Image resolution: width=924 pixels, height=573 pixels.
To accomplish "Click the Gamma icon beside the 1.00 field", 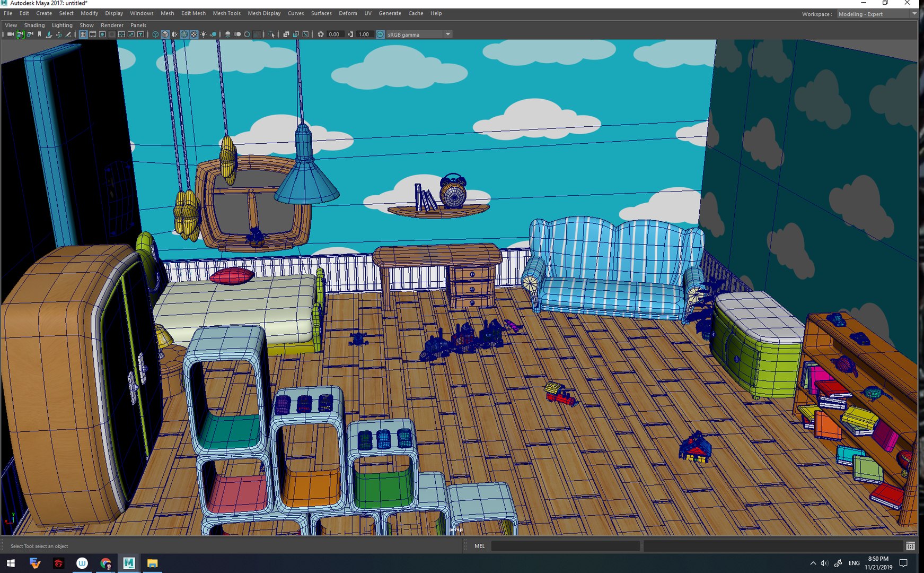I will 350,34.
